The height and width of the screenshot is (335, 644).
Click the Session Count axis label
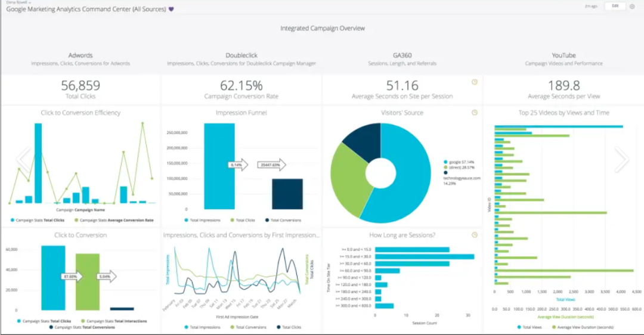425,323
